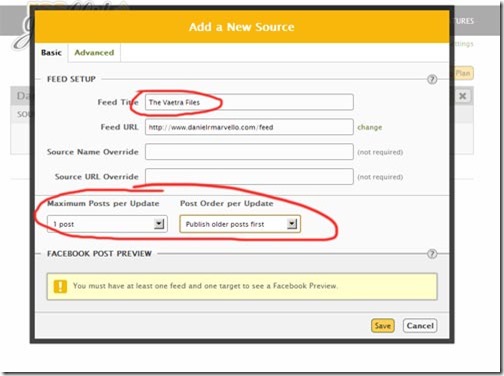The height and width of the screenshot is (376, 504).
Task: Open the Maximum Posts per Update dropdown
Action: (107, 224)
